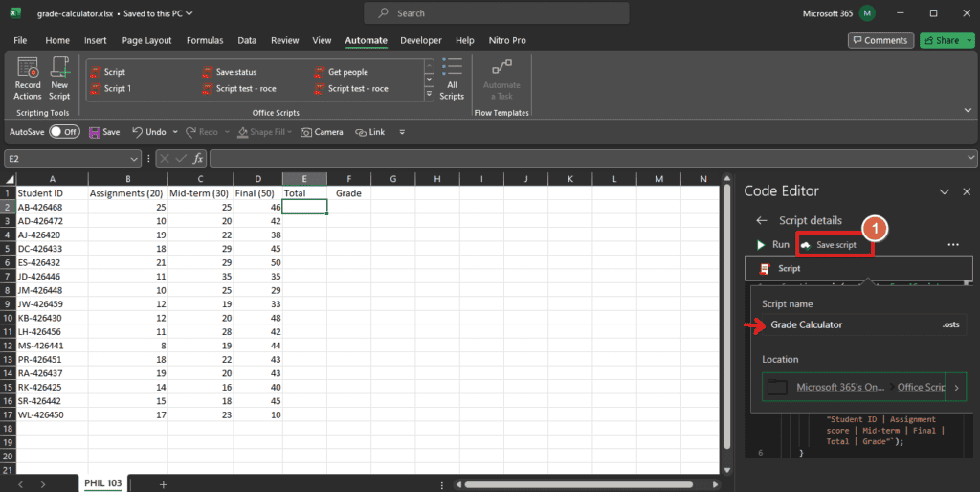Click the Select All corner of the grid
This screenshot has width=980, height=492.
point(9,179)
